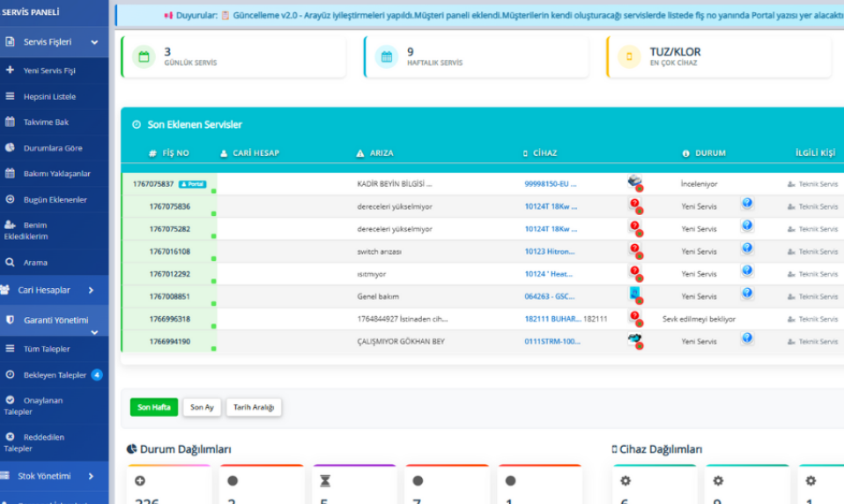
Task: Click the device image in row 1767008851
Action: point(634,293)
